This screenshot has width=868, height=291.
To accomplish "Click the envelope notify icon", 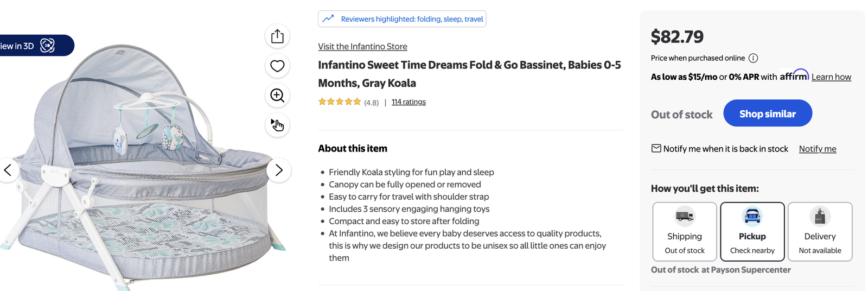I will 656,148.
